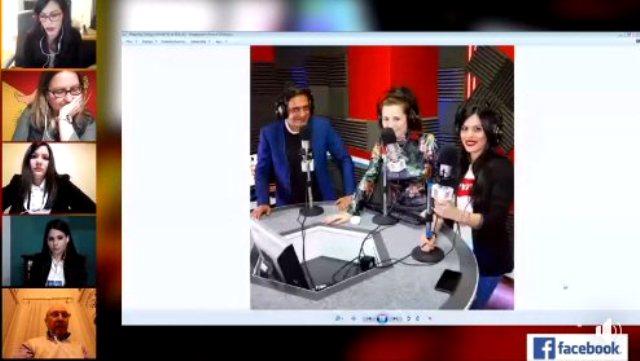The height and width of the screenshot is (361, 640).
Task: Click the actual size fit button
Action: tap(353, 318)
